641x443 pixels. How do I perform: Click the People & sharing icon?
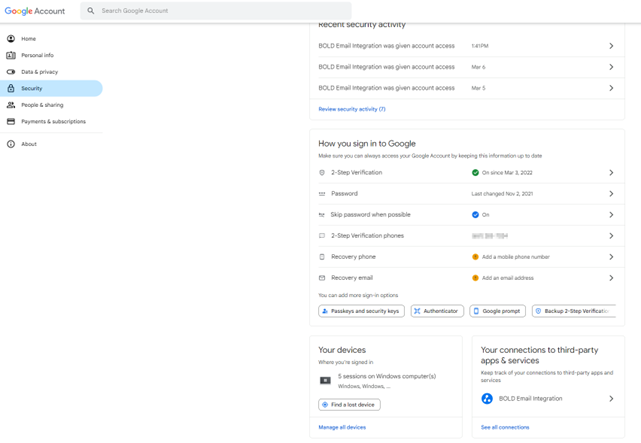pos(11,105)
